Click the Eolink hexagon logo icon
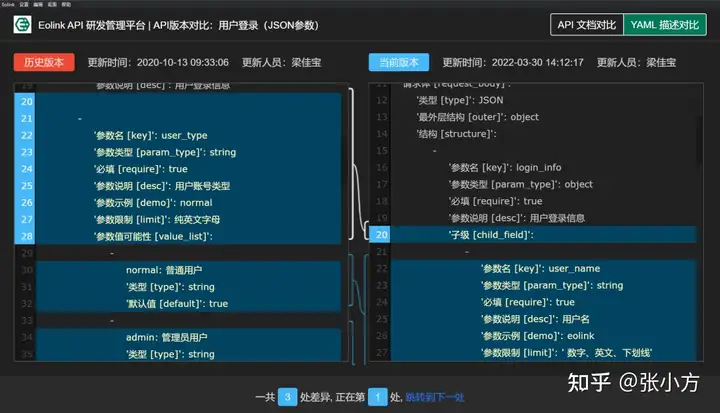The width and height of the screenshot is (720, 413). coord(22,25)
